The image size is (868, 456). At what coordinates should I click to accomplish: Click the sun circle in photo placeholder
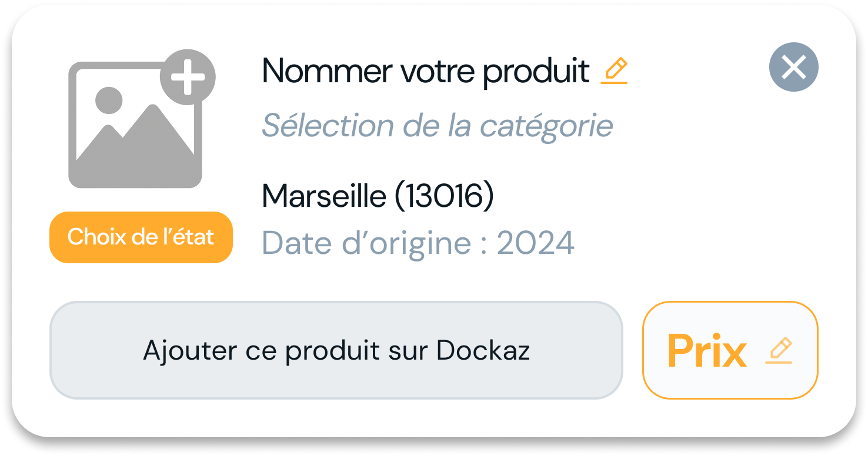pyautogui.click(x=109, y=100)
